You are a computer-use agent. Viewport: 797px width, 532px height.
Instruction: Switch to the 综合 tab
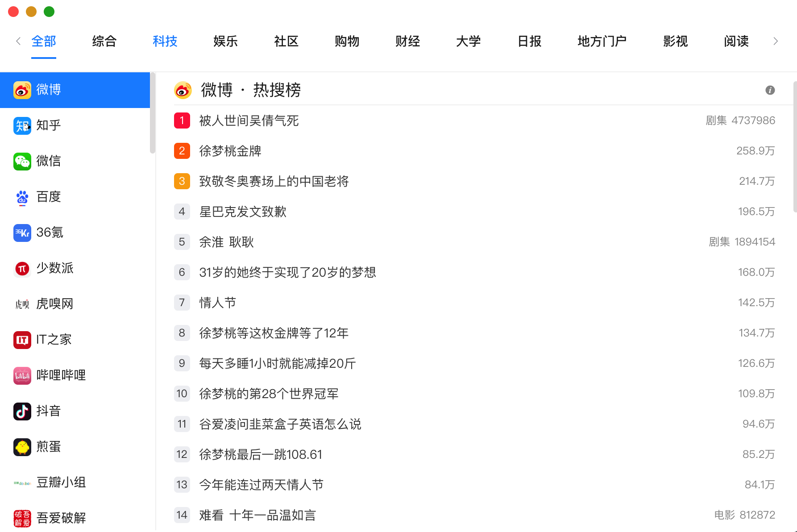[x=104, y=41]
